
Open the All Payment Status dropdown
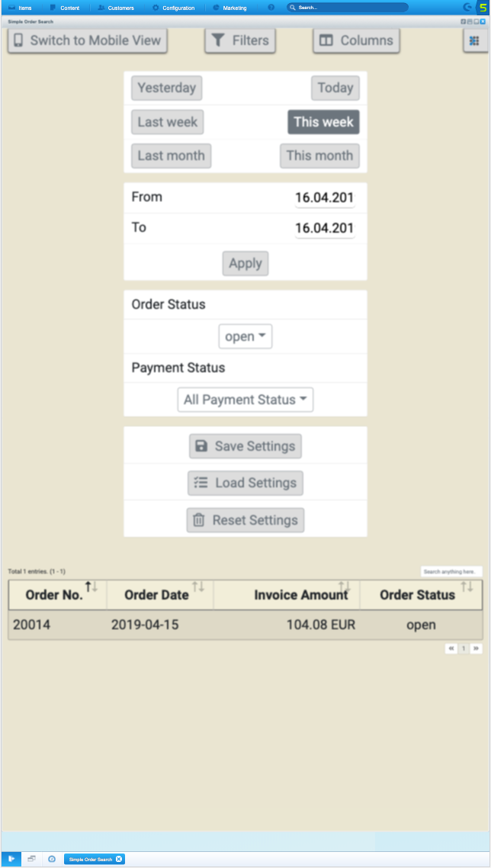click(245, 400)
